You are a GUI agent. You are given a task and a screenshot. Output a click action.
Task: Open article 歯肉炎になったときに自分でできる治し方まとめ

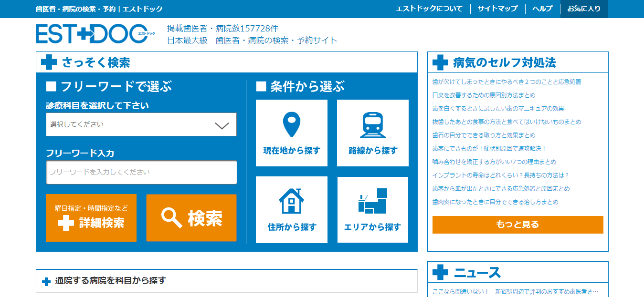coord(495,202)
